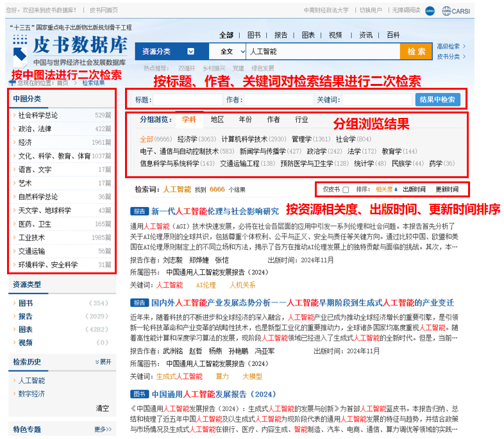The image size is (504, 439).
Task: Click the 资源分类 dropdown arrow icon
Action: [x=190, y=51]
